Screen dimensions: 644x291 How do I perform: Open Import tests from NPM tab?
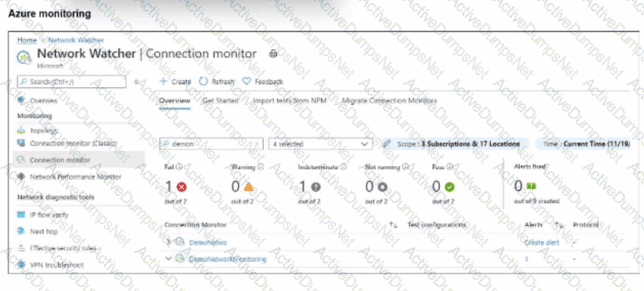coord(290,101)
